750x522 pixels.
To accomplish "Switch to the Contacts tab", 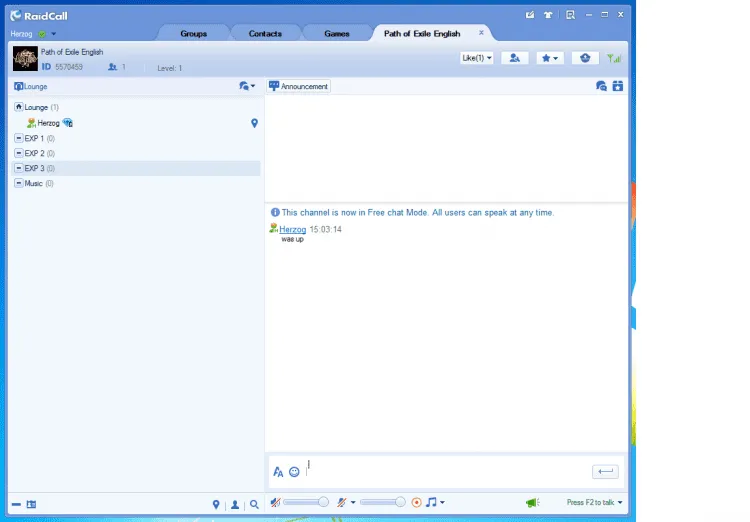I will 265,33.
